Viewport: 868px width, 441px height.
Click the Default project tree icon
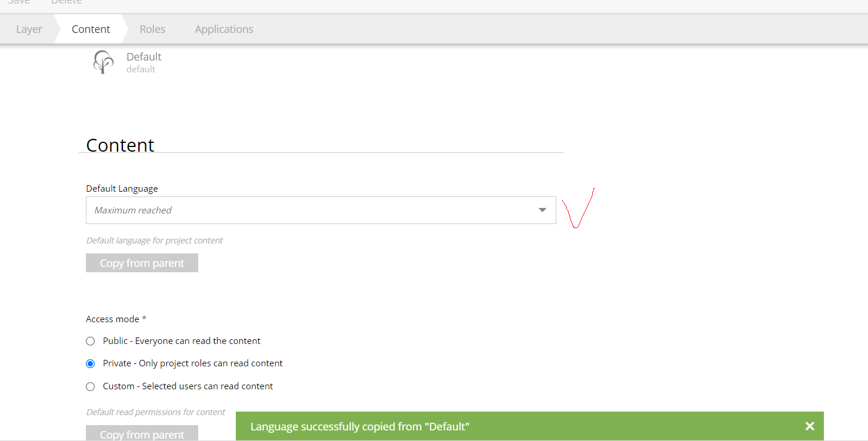(104, 62)
